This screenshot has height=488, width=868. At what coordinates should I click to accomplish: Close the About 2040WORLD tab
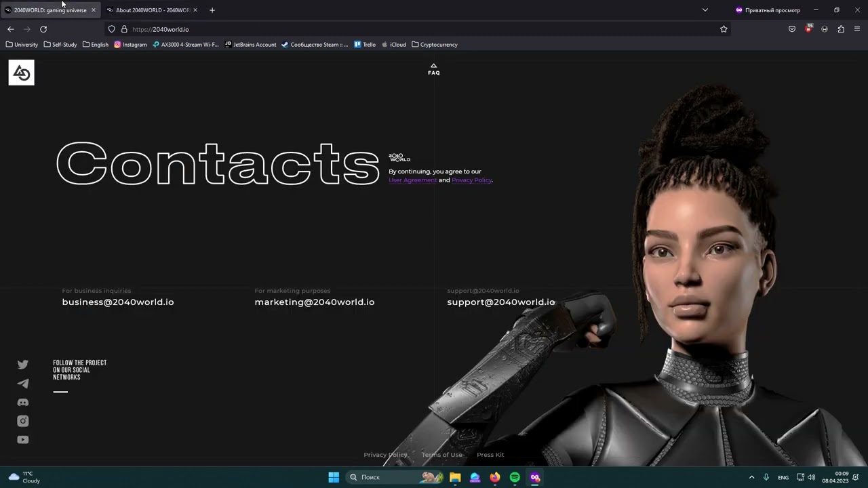click(195, 10)
